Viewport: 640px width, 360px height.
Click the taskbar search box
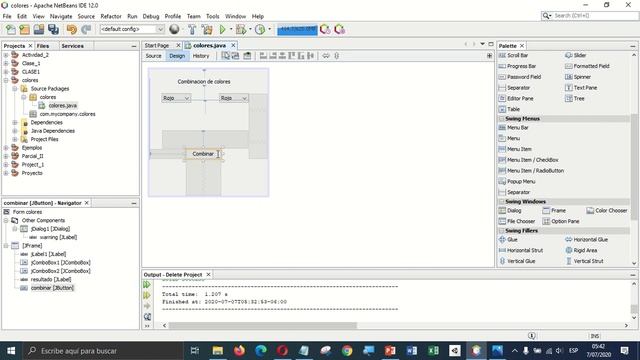(x=103, y=351)
